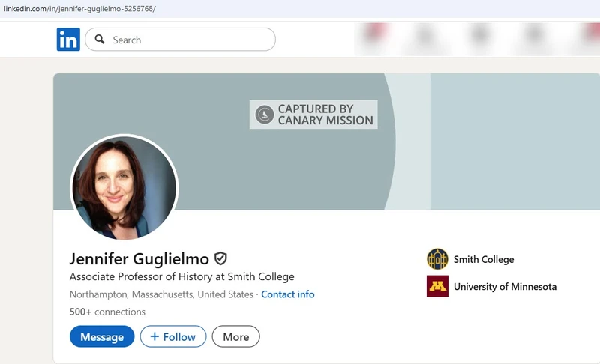Click the linkedin.com URL in address bar

79,8
